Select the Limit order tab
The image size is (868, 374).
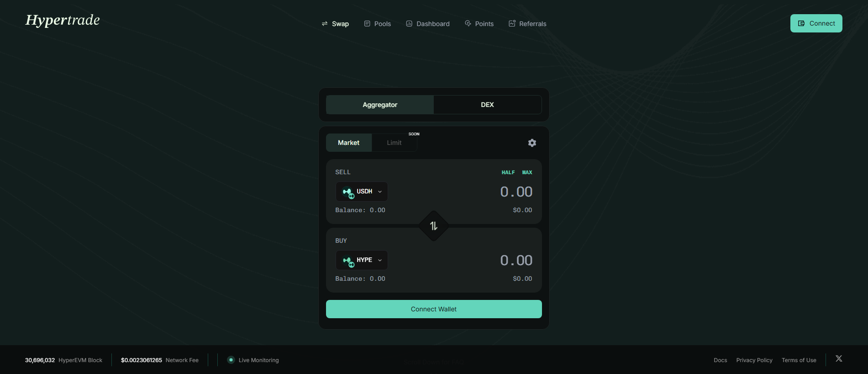394,143
